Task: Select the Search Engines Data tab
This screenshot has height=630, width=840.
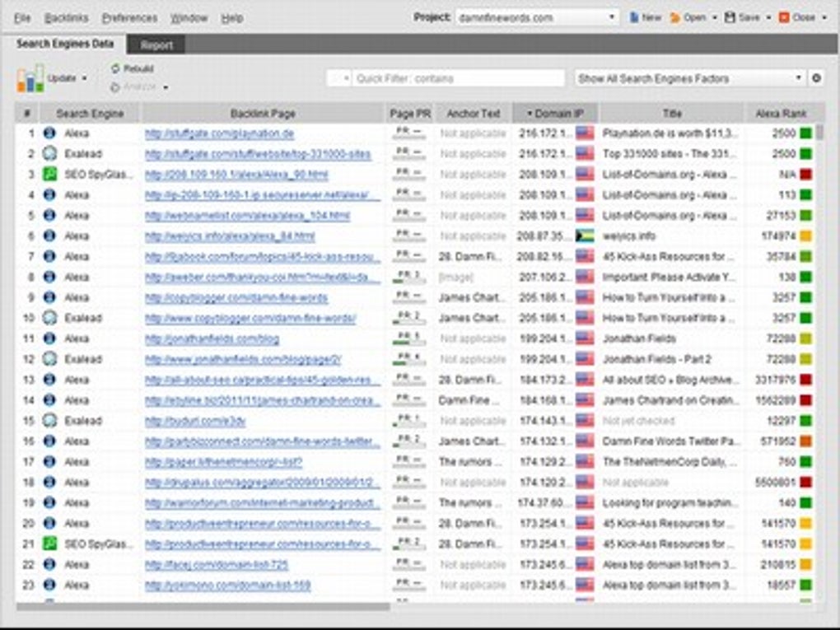Action: (65, 44)
